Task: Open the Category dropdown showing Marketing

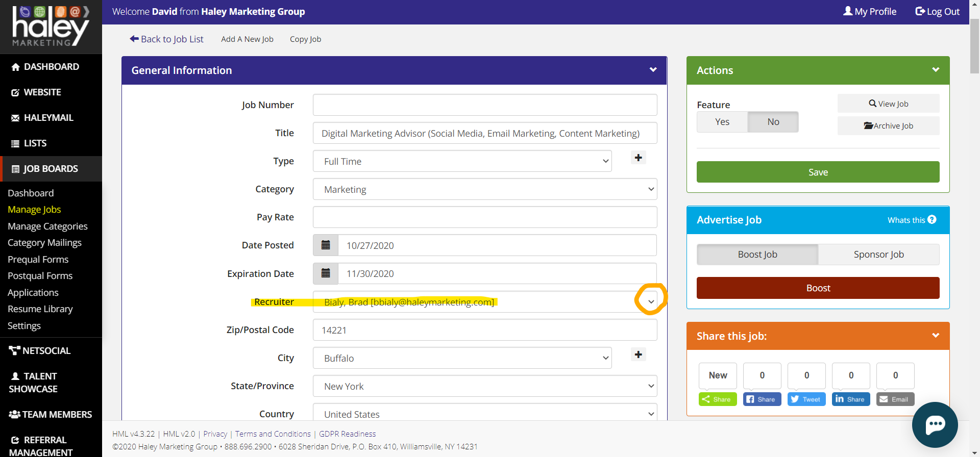Action: point(485,189)
